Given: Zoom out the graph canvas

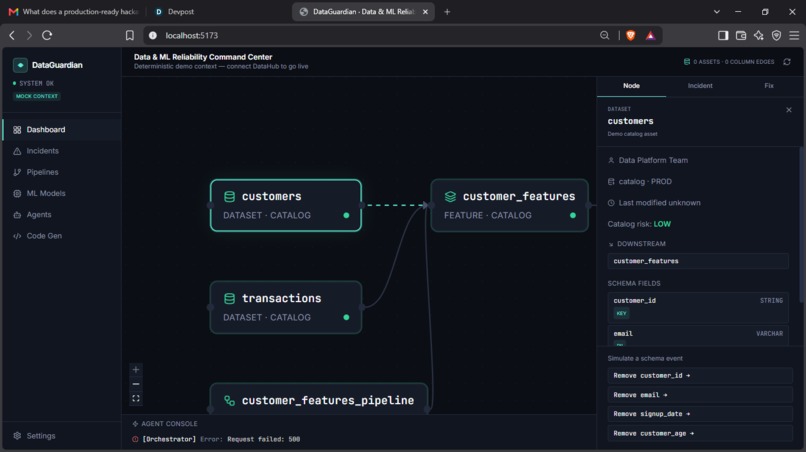Looking at the screenshot, I should tap(136, 384).
